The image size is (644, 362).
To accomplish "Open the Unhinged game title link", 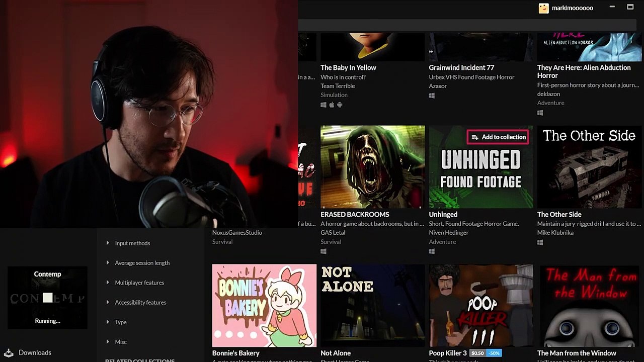I will pos(443,214).
